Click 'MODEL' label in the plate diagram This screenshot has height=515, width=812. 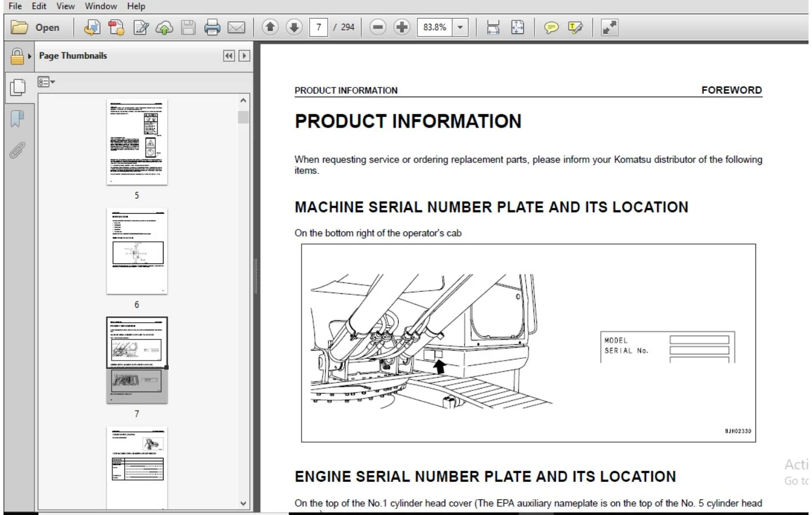pyautogui.click(x=616, y=340)
